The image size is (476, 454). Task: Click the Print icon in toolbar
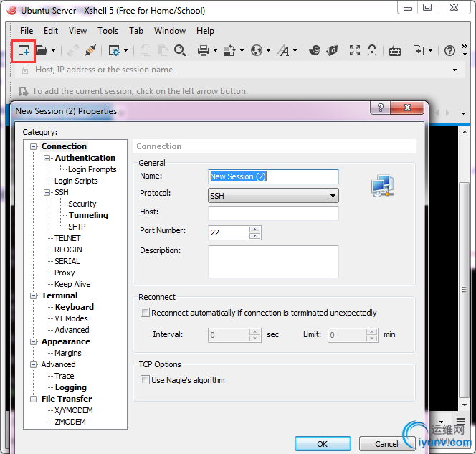[x=204, y=50]
